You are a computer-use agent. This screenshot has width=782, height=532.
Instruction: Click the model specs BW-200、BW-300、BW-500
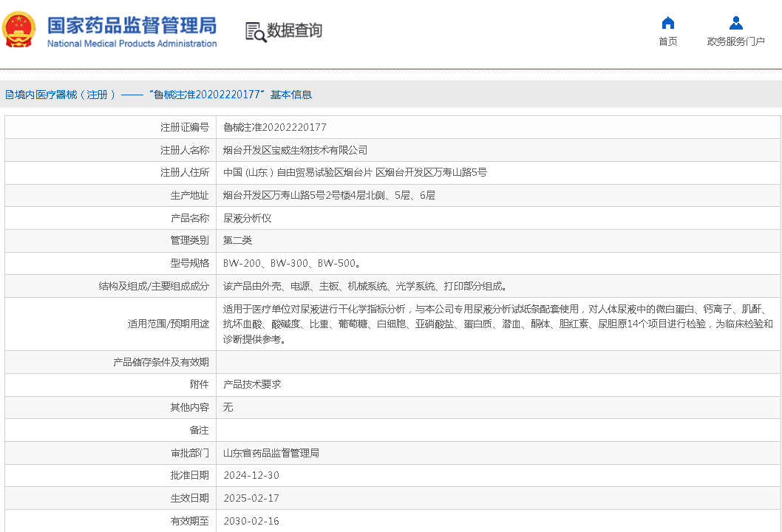click(291, 263)
